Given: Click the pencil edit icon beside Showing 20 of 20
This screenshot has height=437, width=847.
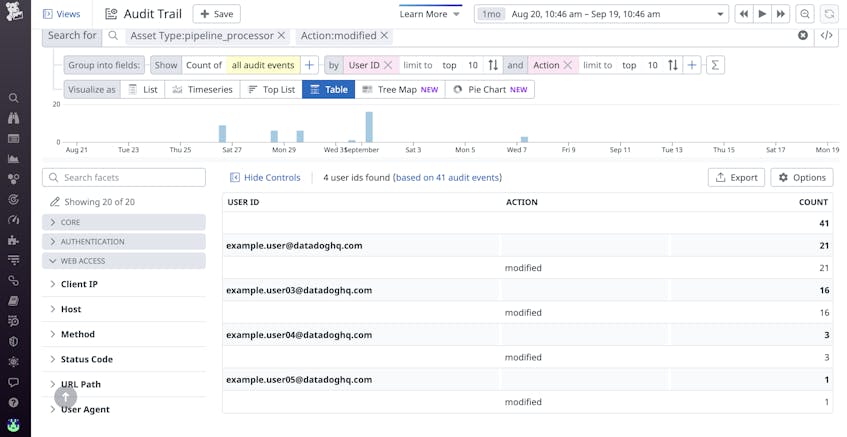Looking at the screenshot, I should 55,201.
